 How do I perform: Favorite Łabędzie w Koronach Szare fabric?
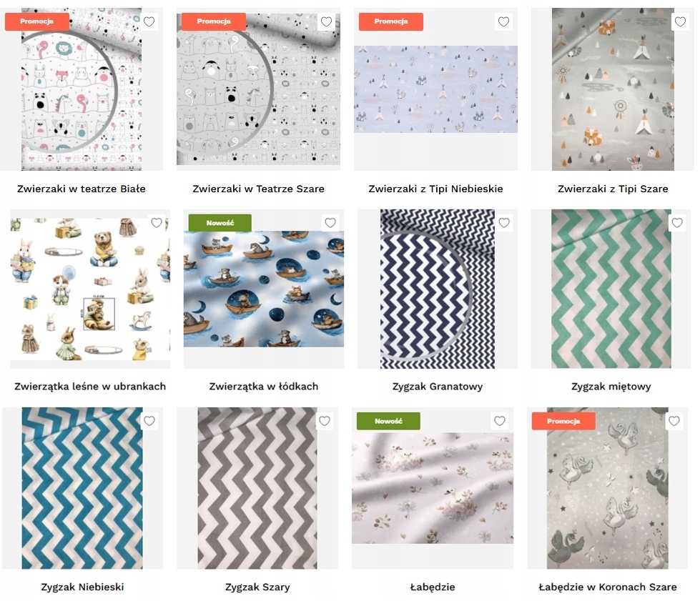(x=674, y=421)
